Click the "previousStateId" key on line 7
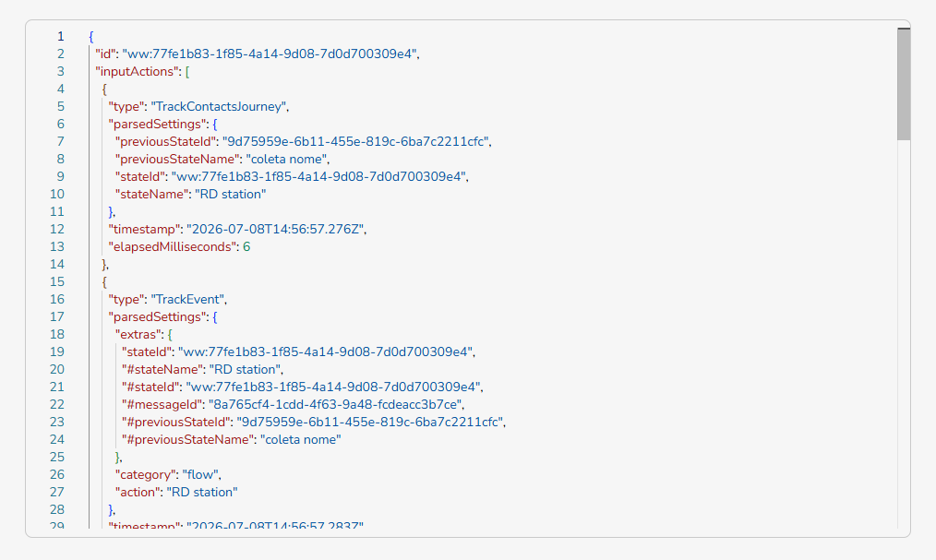The image size is (936, 560). pos(165,141)
